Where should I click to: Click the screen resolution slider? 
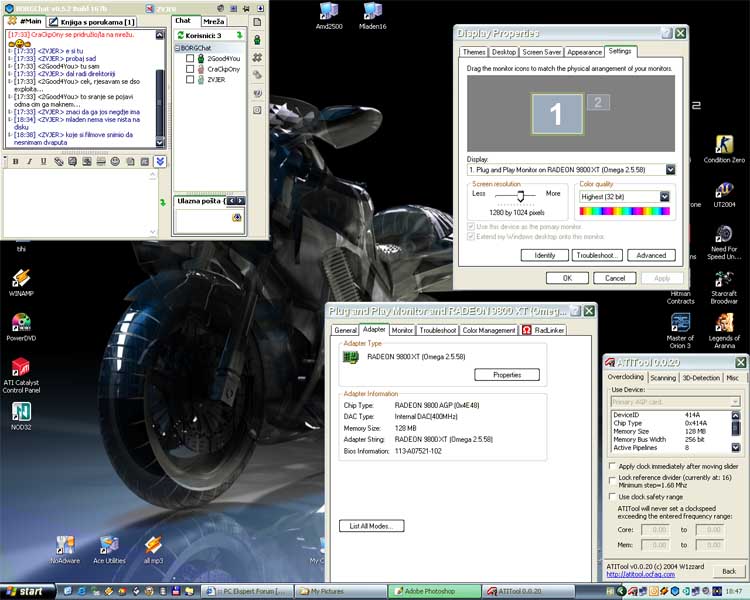[x=518, y=198]
